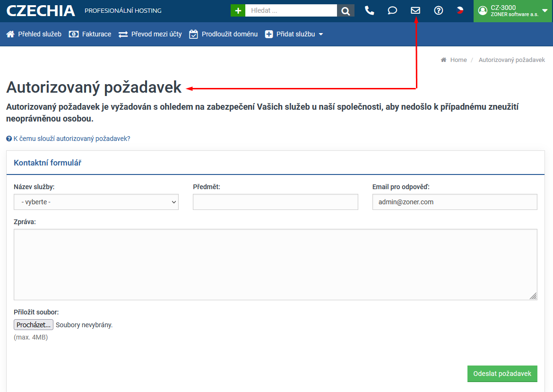This screenshot has width=553, height=392.
Task: Click the envelope message icon
Action: pos(415,10)
